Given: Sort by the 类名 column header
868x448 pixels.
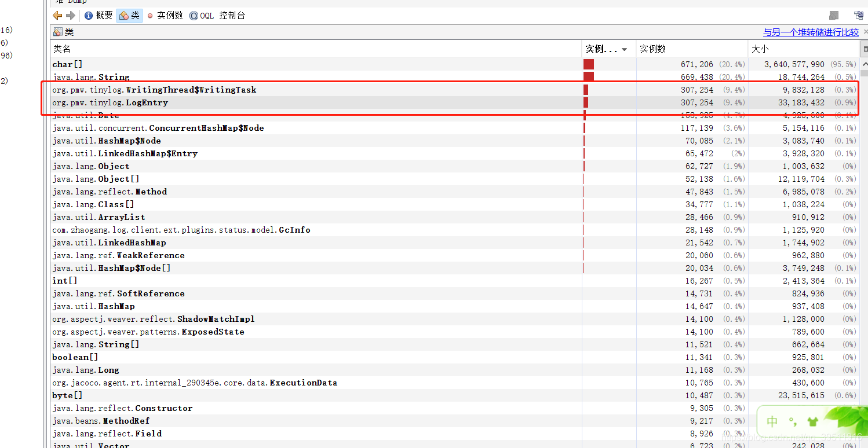Looking at the screenshot, I should tap(316, 49).
